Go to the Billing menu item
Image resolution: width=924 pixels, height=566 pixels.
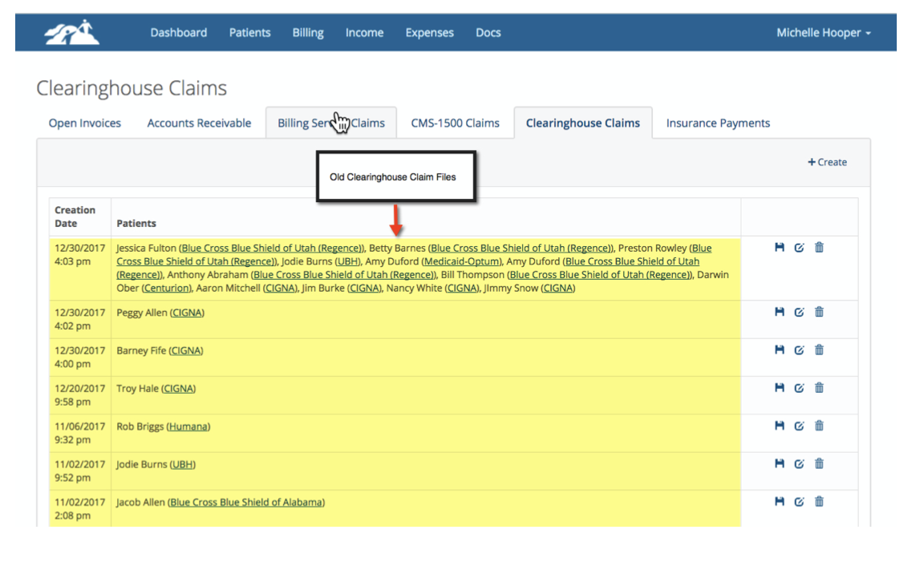coord(307,32)
